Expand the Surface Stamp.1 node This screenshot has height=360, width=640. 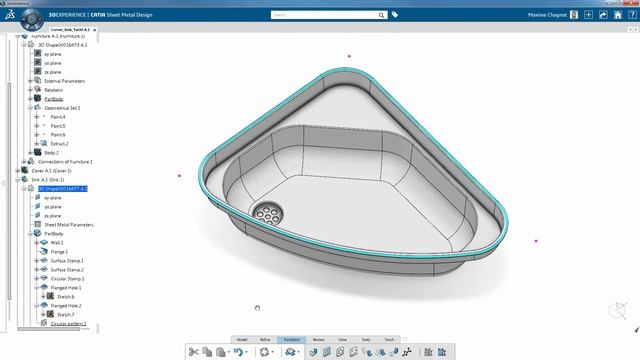tap(37, 260)
